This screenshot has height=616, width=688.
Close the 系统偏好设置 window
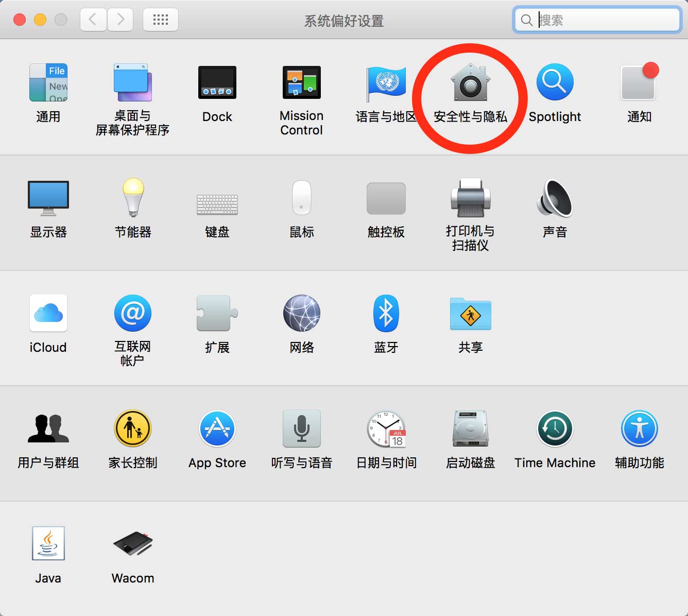coord(20,20)
